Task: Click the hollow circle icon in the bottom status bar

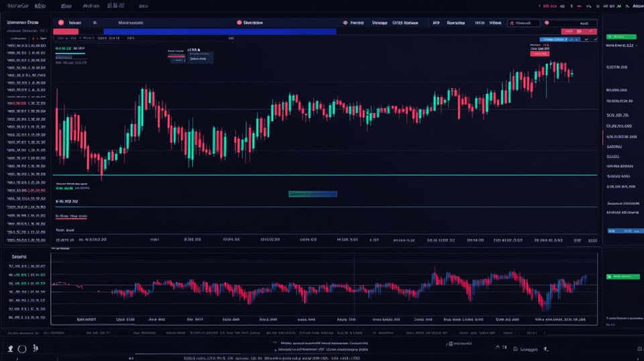Action: [22, 349]
